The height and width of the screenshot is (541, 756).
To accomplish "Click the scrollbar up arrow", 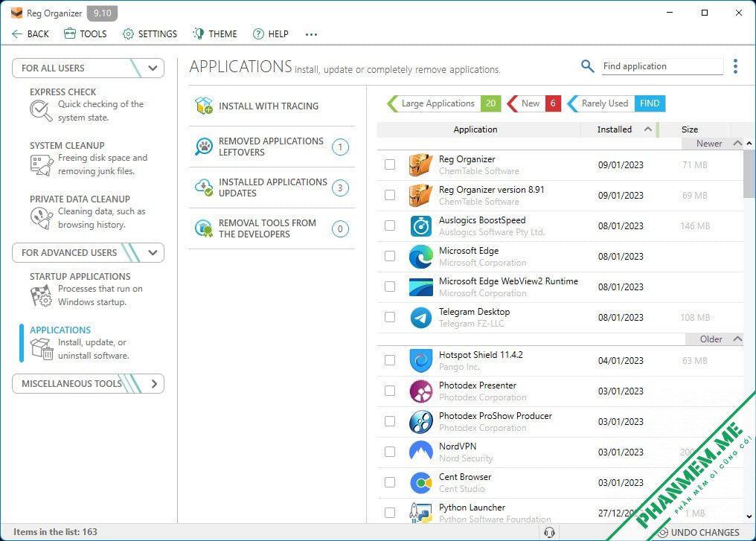I will click(x=749, y=144).
